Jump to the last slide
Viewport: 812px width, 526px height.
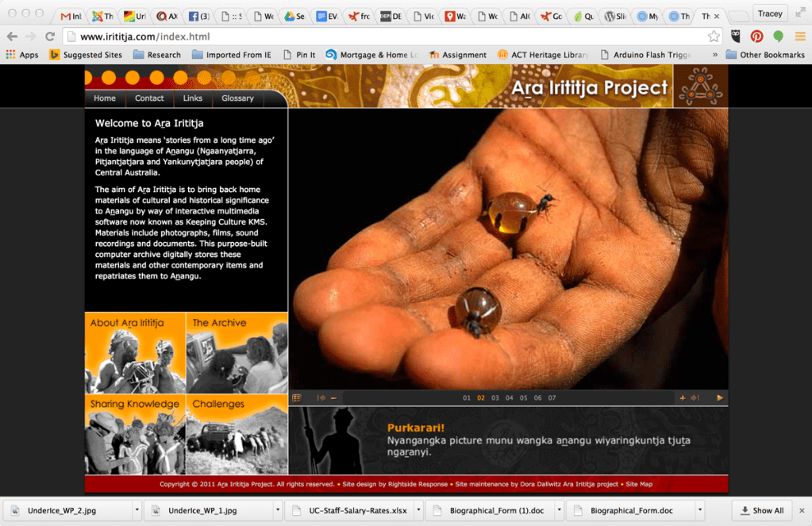click(x=695, y=398)
